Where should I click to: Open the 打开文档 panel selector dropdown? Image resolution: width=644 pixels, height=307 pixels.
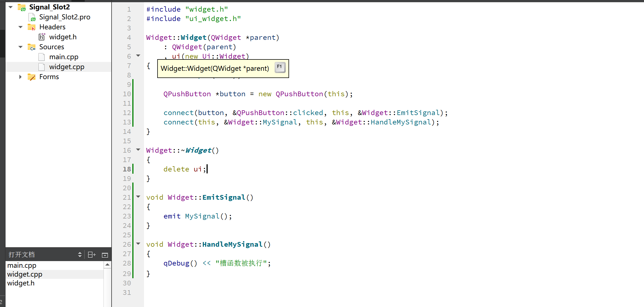click(x=80, y=255)
